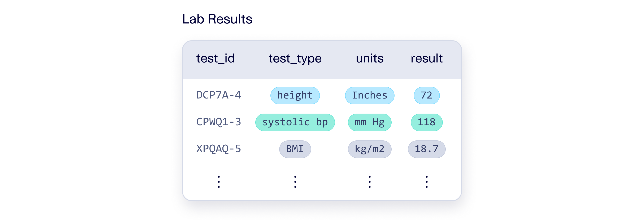Click the Lab Results title
This screenshot has height=223, width=644.
217,19
